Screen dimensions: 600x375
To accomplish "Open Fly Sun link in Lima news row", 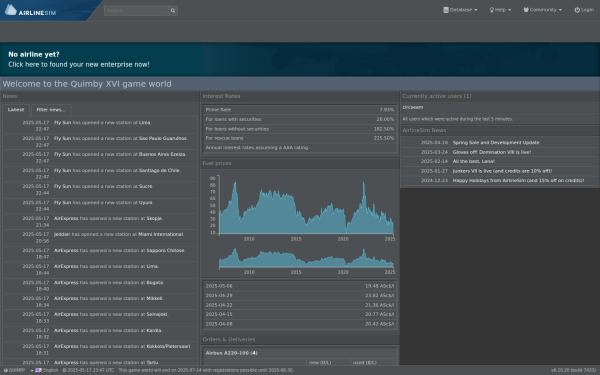I will click(62, 122).
